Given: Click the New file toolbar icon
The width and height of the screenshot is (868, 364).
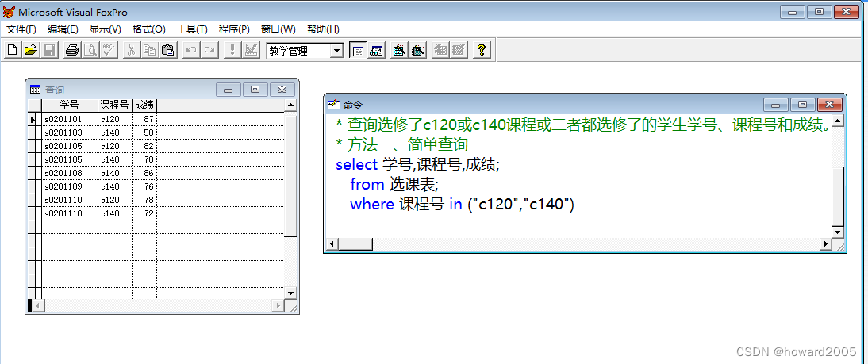Looking at the screenshot, I should 12,50.
